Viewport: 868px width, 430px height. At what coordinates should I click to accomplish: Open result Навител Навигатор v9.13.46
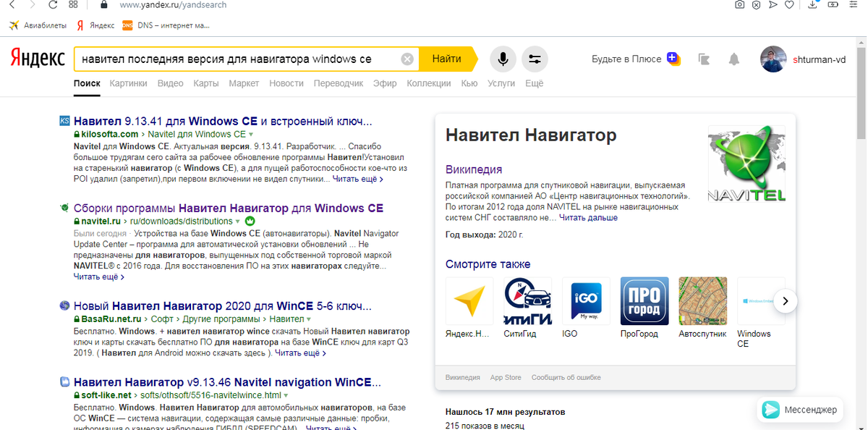(227, 382)
